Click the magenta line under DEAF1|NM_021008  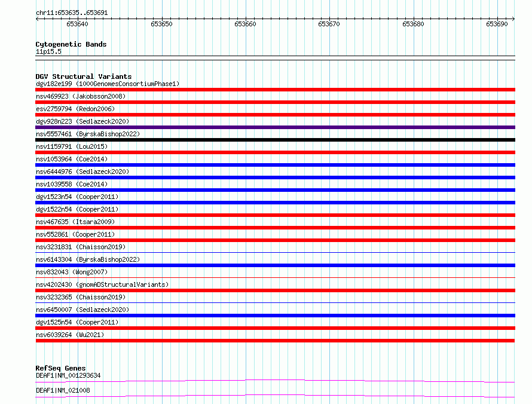(x=275, y=396)
